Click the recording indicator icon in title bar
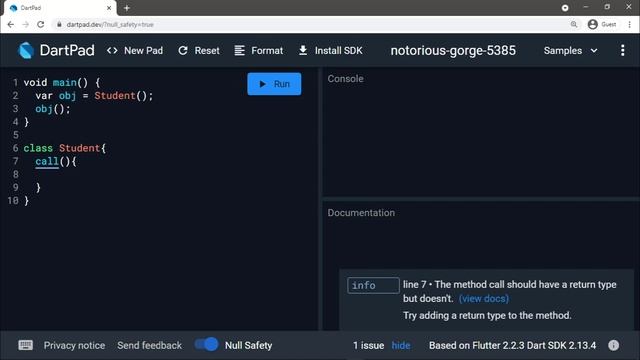Image resolution: width=640 pixels, height=360 pixels. pos(565,8)
